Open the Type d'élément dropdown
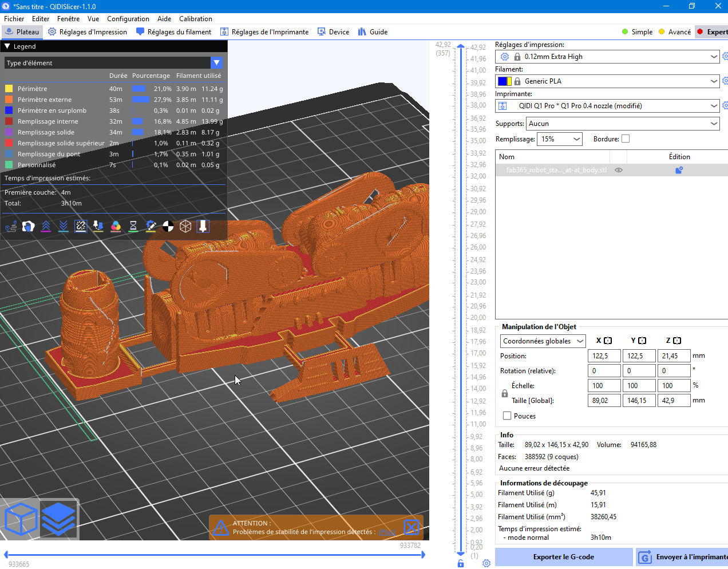Viewport: 728px width, 569px height. (x=216, y=63)
